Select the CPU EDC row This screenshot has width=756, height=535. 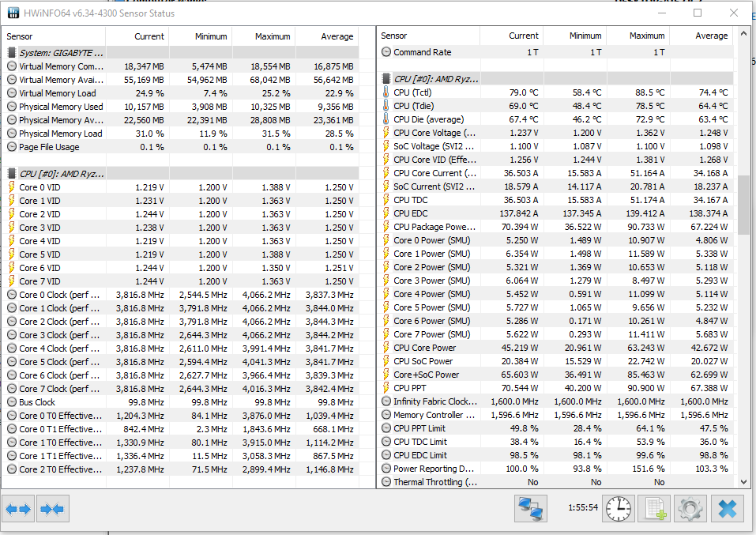point(555,213)
